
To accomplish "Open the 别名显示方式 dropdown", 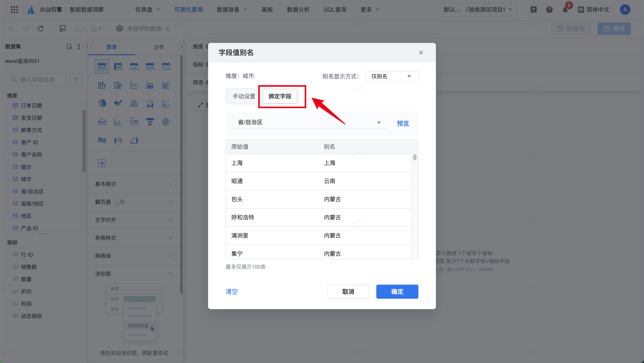I will click(x=392, y=76).
